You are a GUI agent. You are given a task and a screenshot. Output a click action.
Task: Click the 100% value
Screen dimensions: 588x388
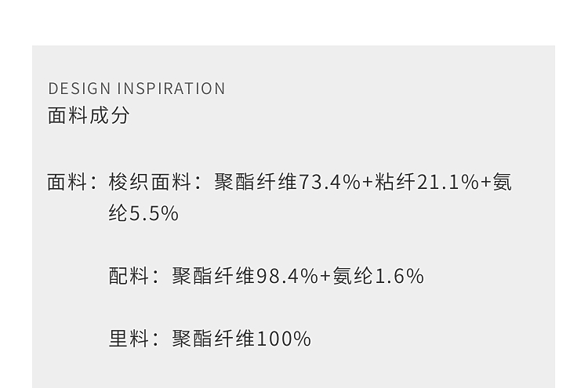tap(284, 339)
